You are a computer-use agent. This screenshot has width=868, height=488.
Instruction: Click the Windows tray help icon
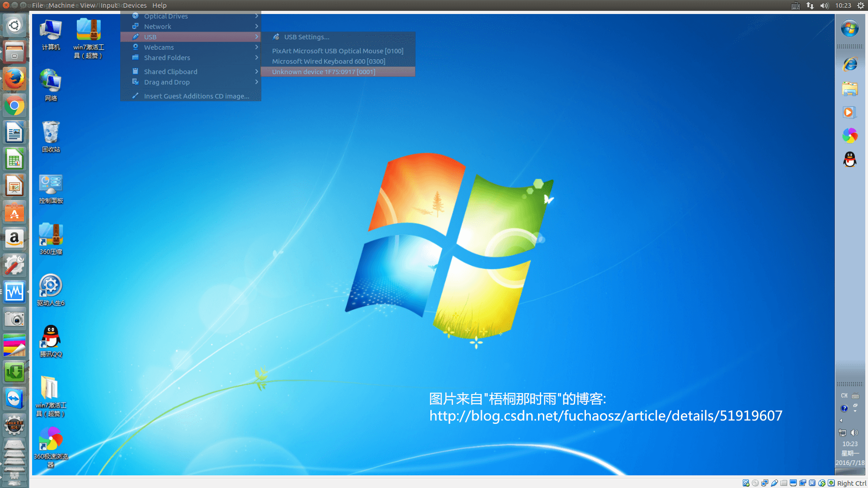(x=844, y=408)
